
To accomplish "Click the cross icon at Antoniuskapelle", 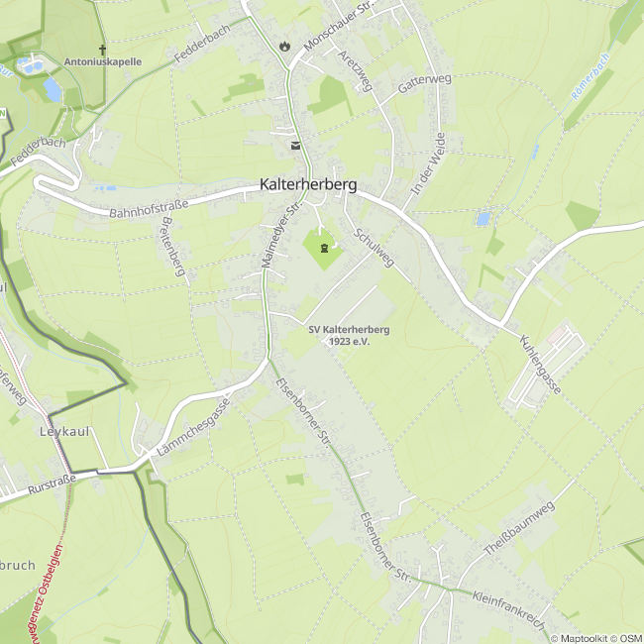I will click(x=102, y=51).
